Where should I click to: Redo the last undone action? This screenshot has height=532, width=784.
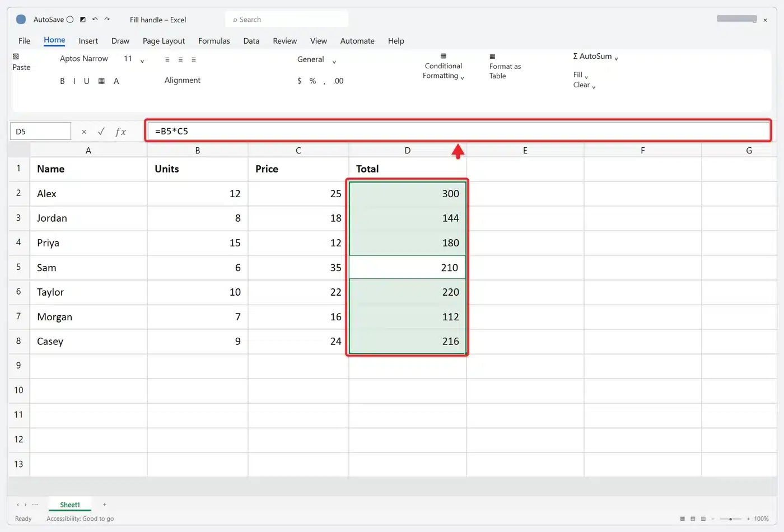click(107, 20)
